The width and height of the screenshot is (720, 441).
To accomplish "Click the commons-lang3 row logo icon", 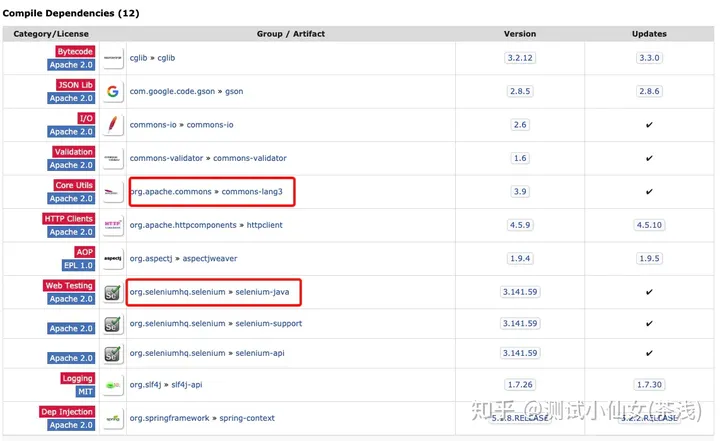I will pyautogui.click(x=112, y=192).
